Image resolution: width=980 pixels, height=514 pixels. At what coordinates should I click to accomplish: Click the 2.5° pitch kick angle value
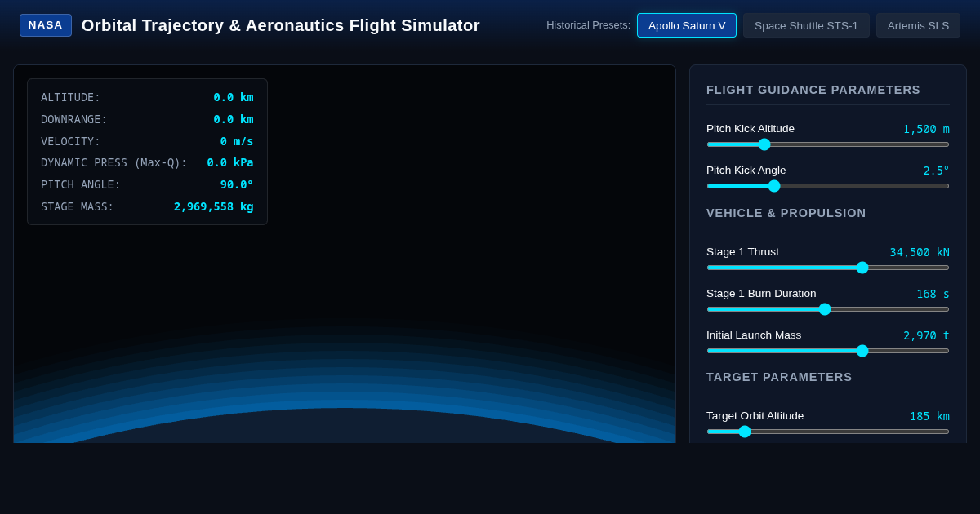coord(937,171)
